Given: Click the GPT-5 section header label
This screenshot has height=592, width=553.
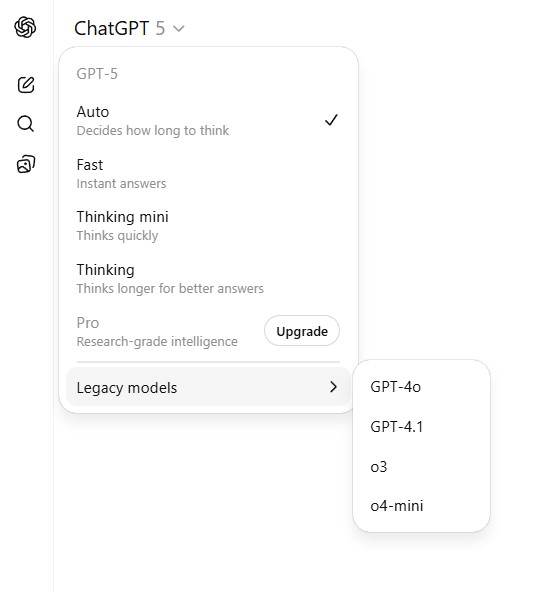Looking at the screenshot, I should (97, 74).
